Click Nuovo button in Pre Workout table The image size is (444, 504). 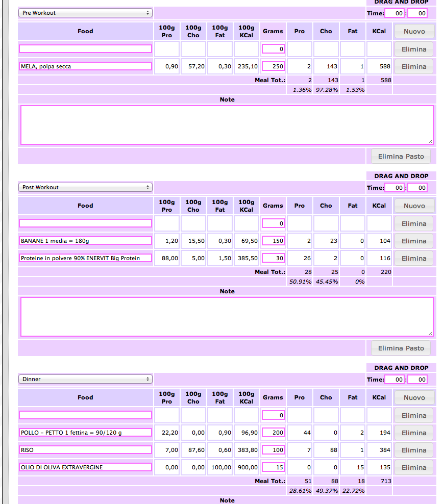pos(414,32)
